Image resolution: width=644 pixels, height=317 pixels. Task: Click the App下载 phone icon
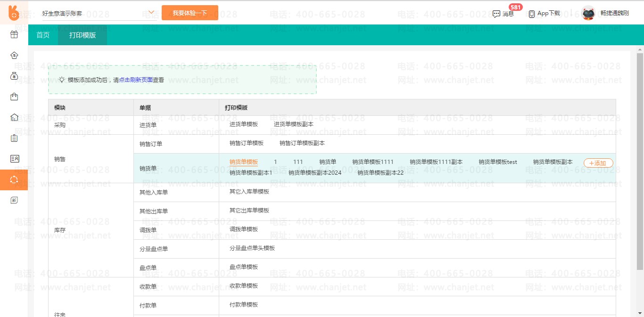pos(532,14)
